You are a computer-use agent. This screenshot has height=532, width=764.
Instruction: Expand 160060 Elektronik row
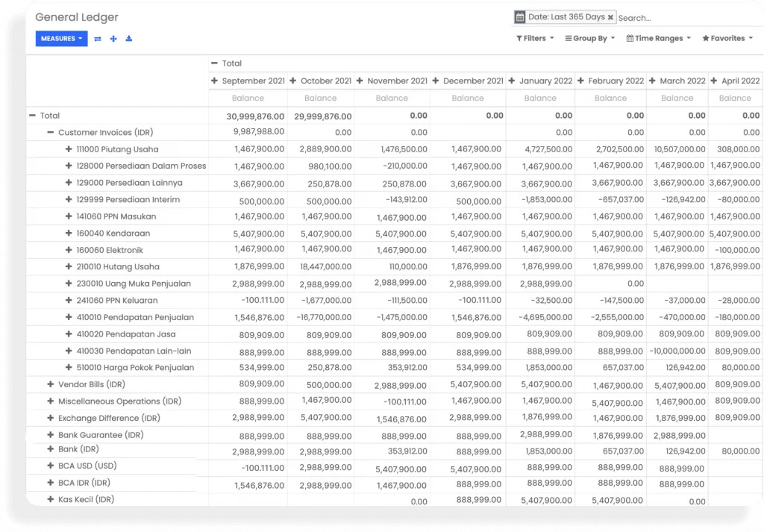69,250
